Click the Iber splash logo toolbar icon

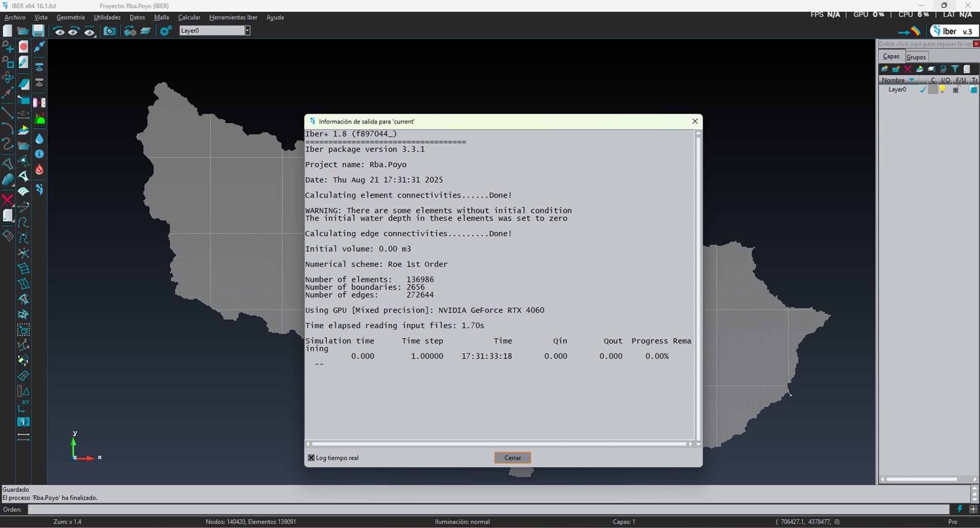pos(39,190)
